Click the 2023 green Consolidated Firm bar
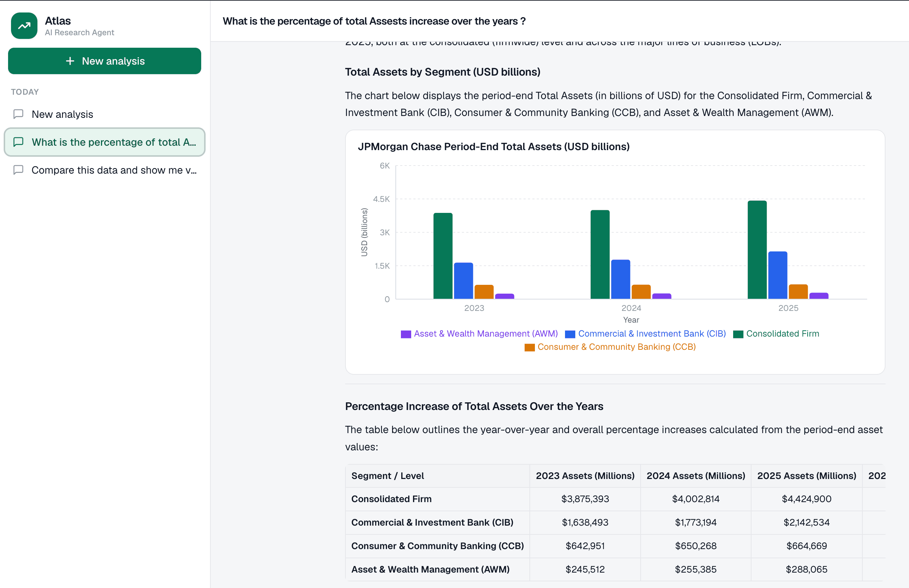The height and width of the screenshot is (588, 909). click(443, 256)
